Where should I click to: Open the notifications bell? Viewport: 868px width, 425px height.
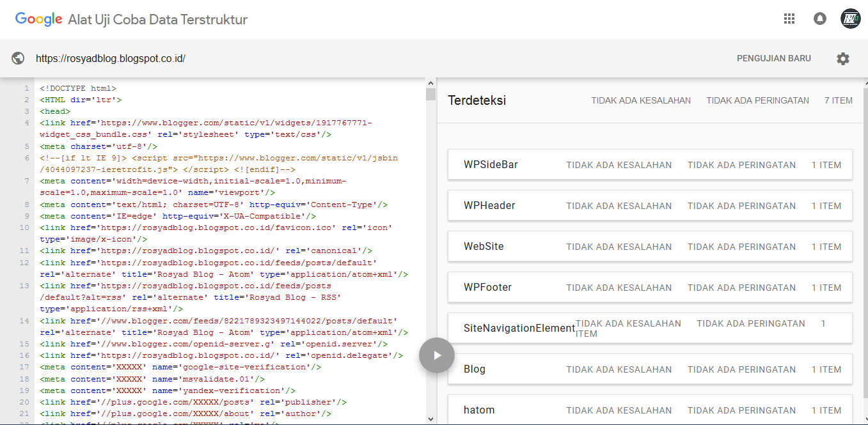(x=820, y=19)
